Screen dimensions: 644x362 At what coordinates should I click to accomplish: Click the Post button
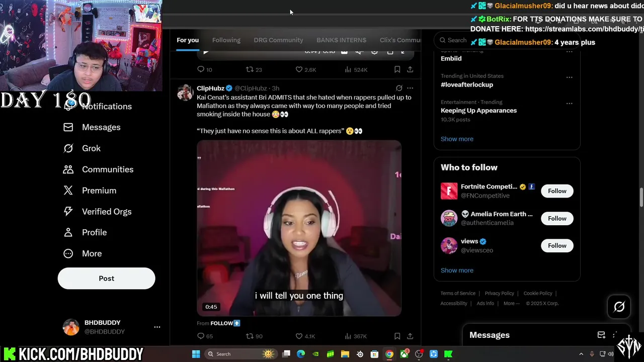106,278
